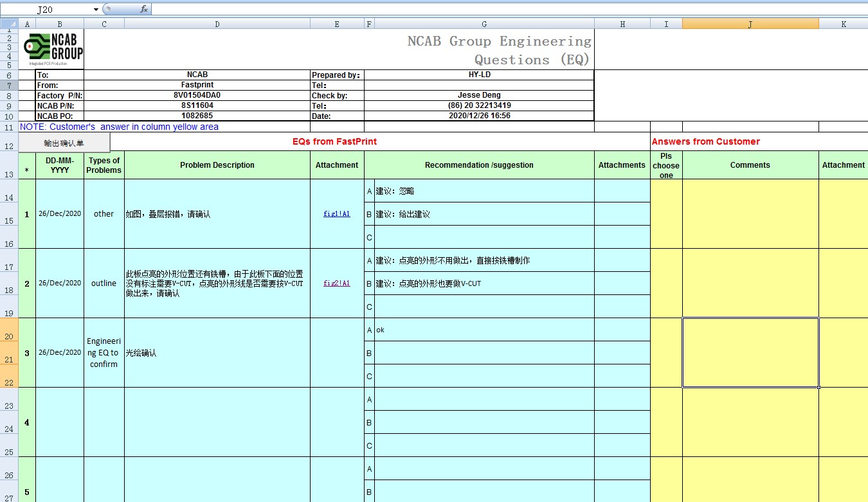Click the 'Problem Description' column heading

217,165
